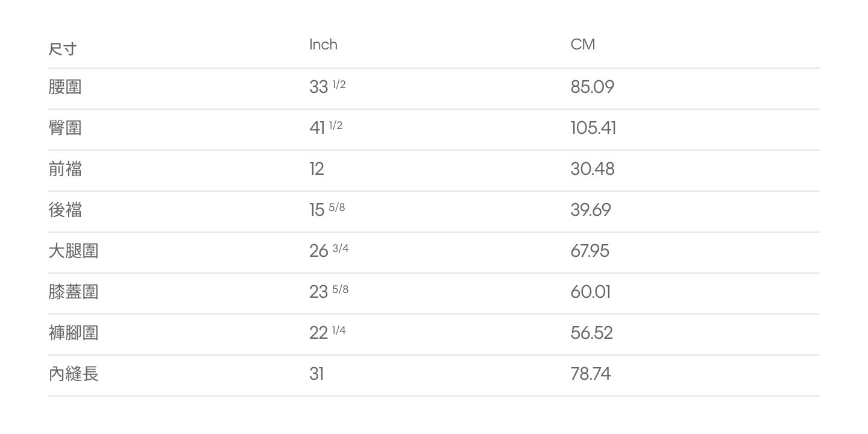Click the 尺寸 column header
868x434 pixels.
point(63,49)
